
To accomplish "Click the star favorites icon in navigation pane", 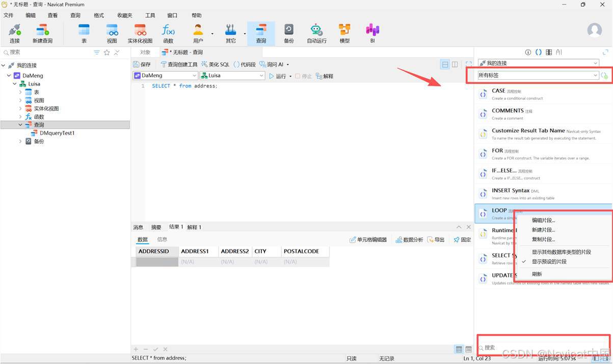I will (x=106, y=52).
